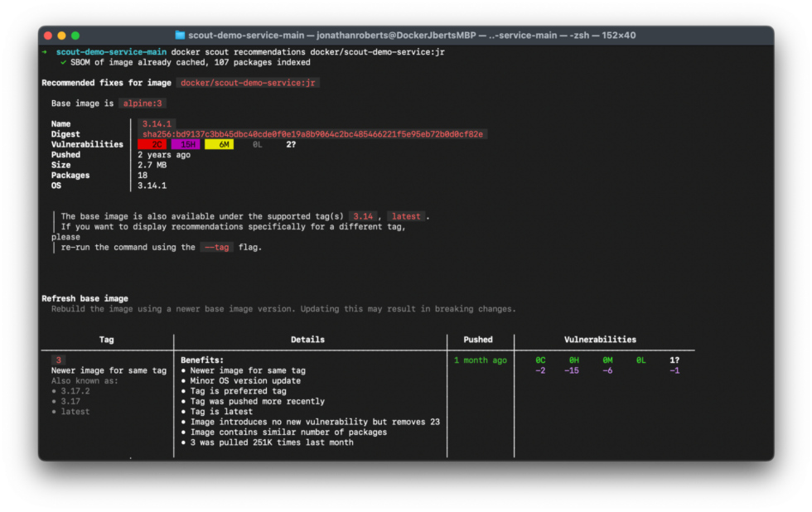Screen dimensions: 812x512
Task: Click the highlighted --tag flag
Action: click(215, 246)
